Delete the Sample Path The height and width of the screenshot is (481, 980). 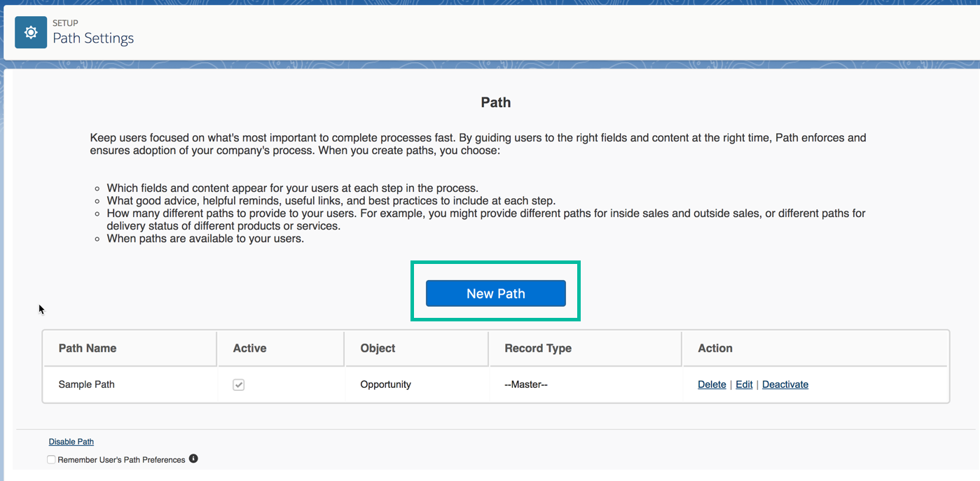[x=711, y=384]
